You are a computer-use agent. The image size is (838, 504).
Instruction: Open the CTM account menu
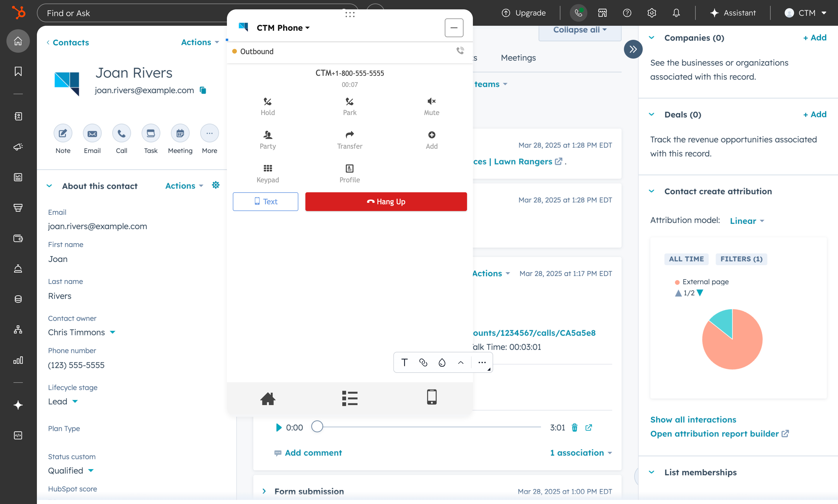click(x=805, y=13)
